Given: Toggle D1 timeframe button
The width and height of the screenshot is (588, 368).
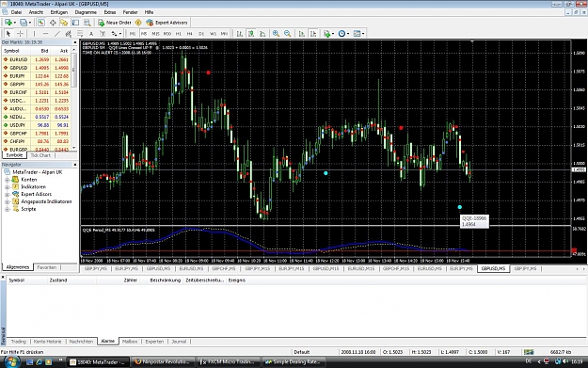Looking at the screenshot, I should tap(201, 34).
